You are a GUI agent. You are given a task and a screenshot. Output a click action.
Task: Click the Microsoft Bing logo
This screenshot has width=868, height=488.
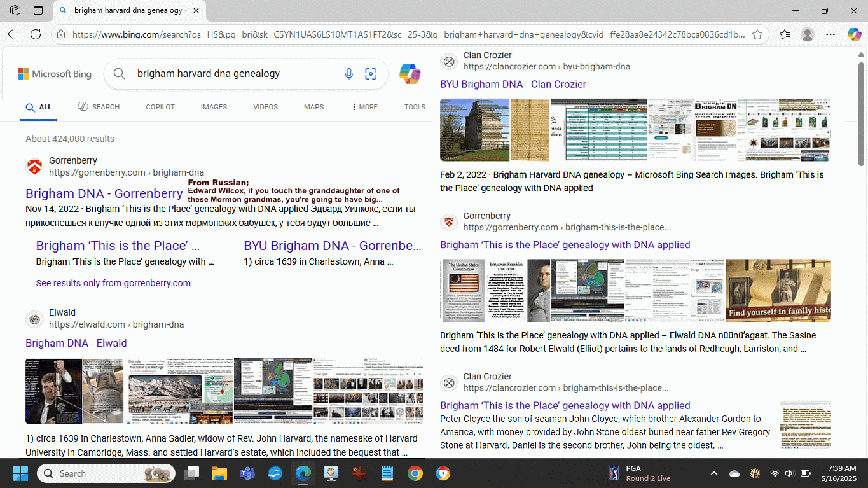(55, 74)
